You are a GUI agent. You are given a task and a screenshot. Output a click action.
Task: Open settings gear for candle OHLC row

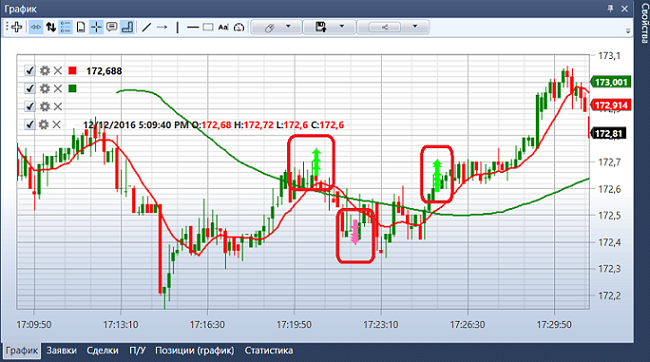(x=44, y=124)
